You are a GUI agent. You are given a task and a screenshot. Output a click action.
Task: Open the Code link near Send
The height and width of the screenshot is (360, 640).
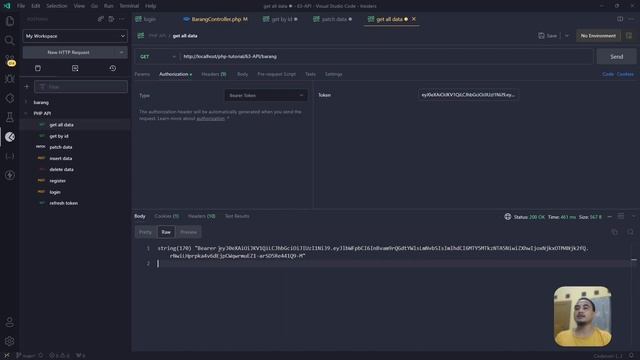point(608,74)
